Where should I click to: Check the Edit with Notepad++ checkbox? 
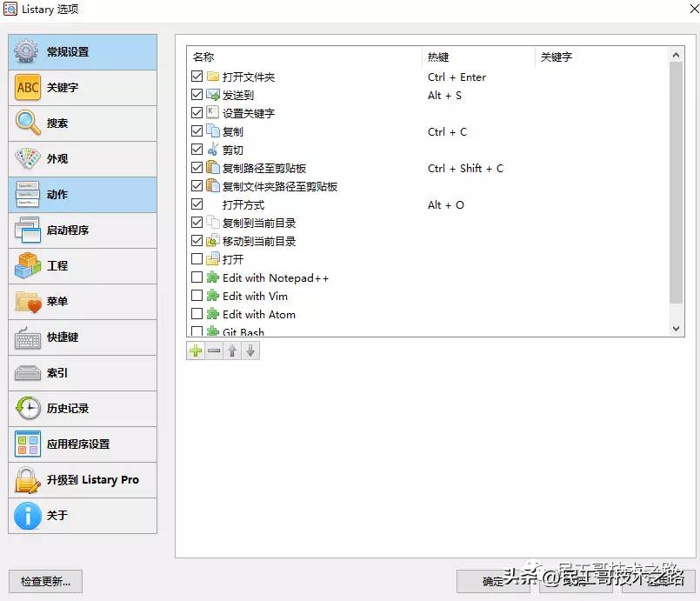[197, 277]
